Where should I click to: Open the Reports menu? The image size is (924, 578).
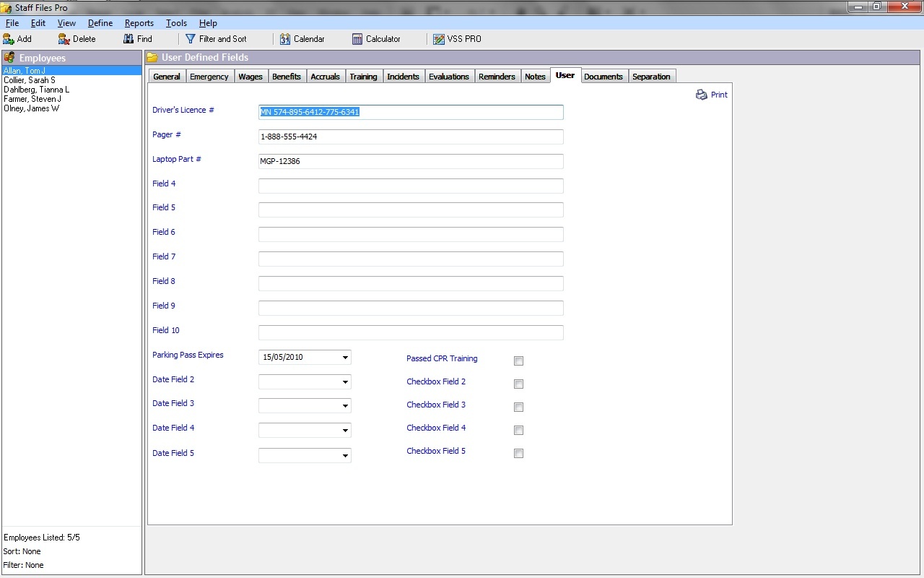tap(139, 22)
